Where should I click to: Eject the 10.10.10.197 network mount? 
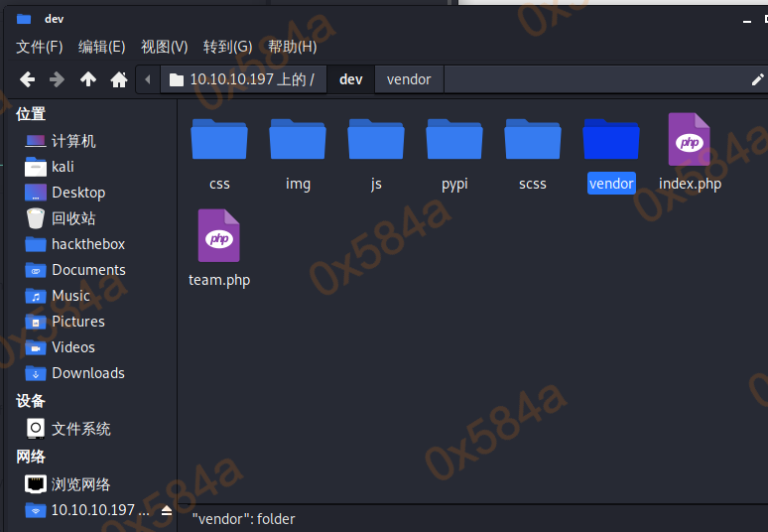[167, 510]
